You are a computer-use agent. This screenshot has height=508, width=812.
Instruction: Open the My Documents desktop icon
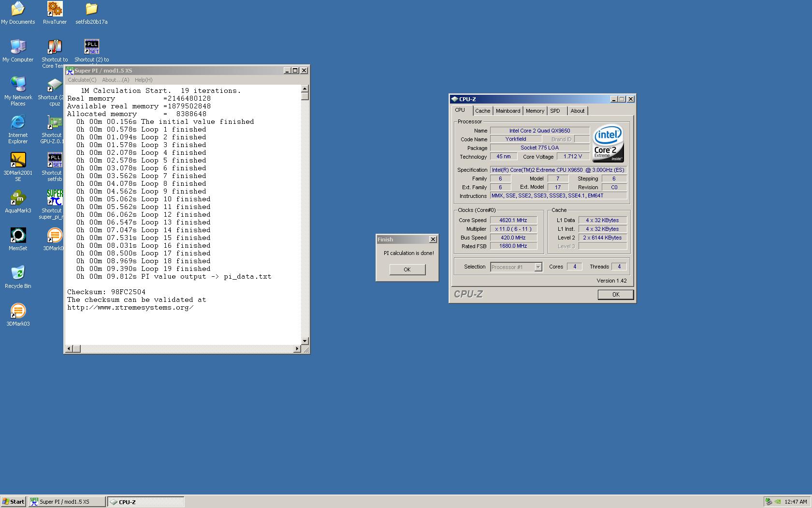point(18,13)
